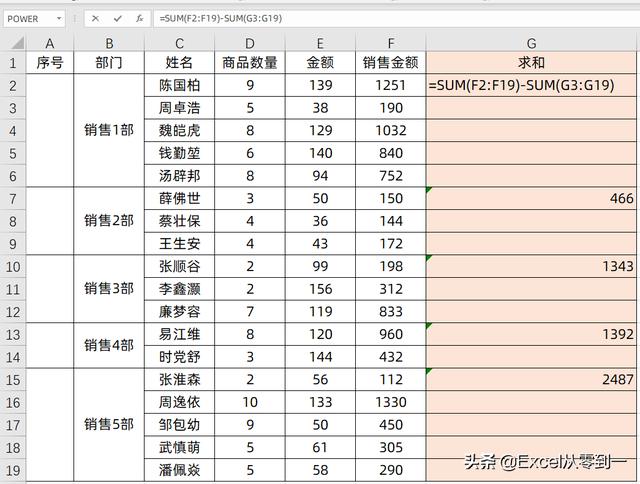640x484 pixels.
Task: Select the name cell 陈国柏
Action: click(x=180, y=86)
